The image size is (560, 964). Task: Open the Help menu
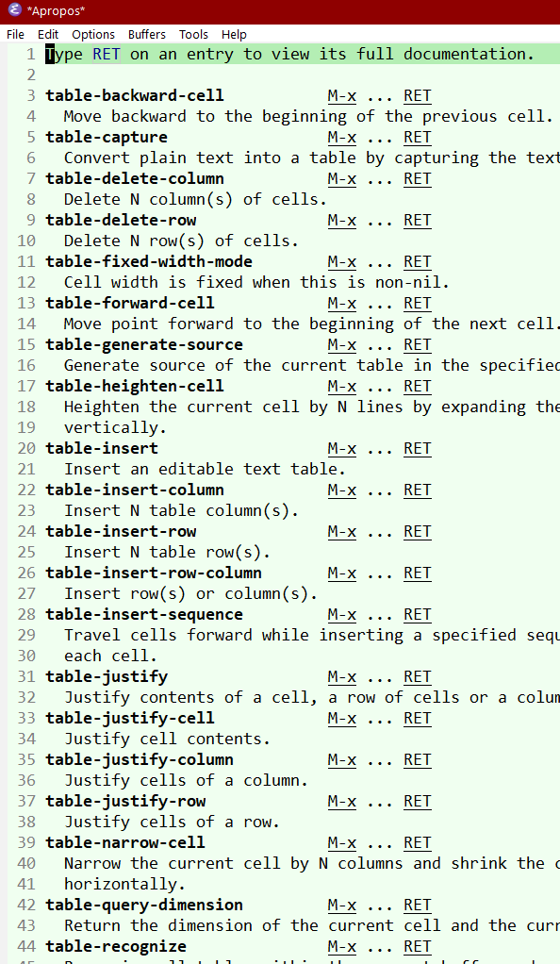point(234,34)
